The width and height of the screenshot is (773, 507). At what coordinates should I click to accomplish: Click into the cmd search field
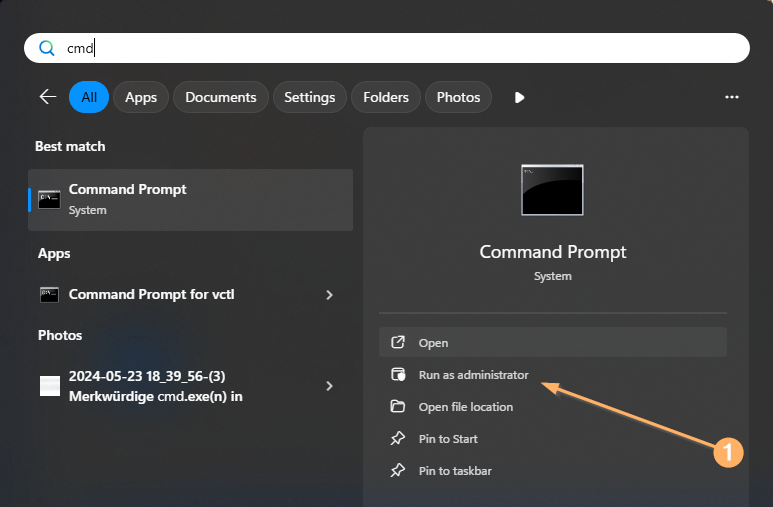point(386,48)
